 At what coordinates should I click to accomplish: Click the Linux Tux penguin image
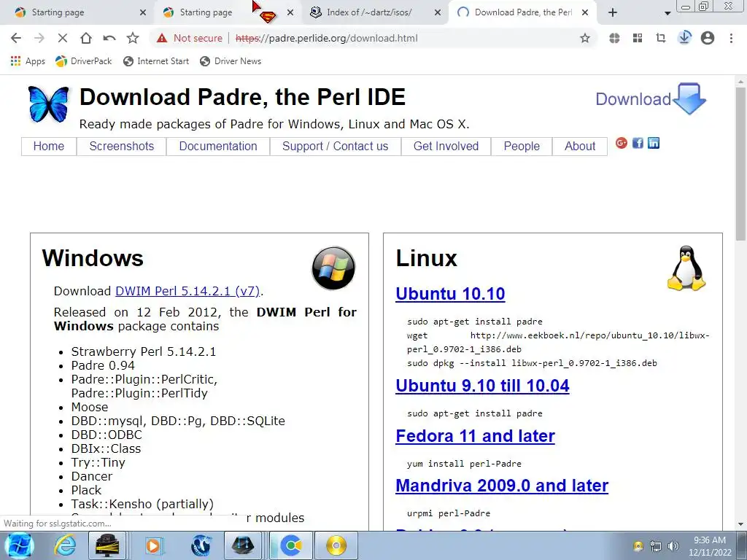pyautogui.click(x=686, y=268)
